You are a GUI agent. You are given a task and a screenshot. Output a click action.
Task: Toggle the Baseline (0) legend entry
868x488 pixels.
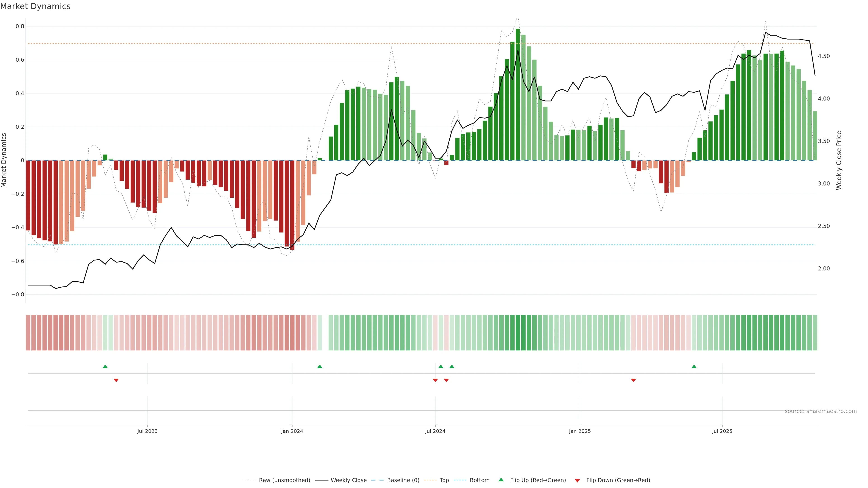[x=403, y=480]
